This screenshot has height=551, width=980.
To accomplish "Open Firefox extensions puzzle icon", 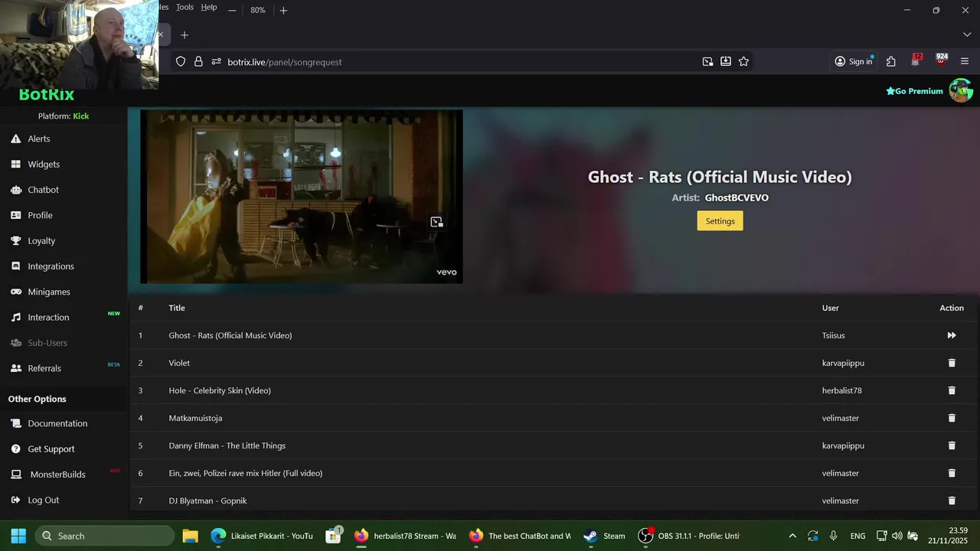I will 891,62.
